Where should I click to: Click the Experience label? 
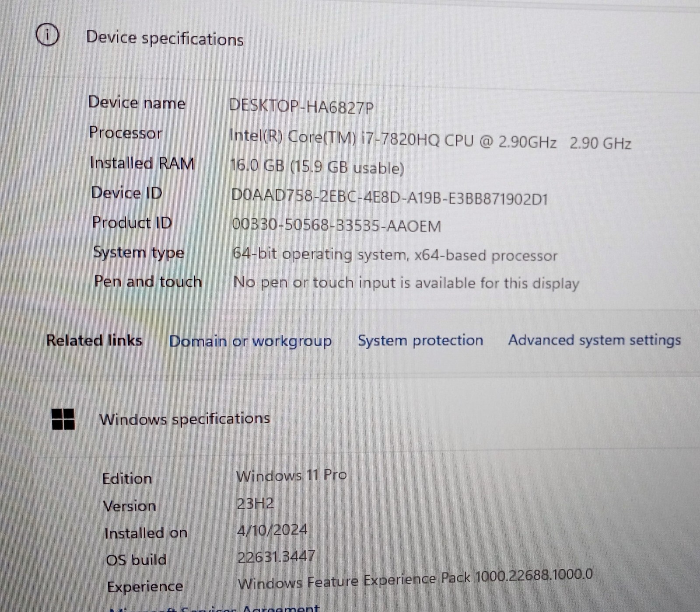click(x=145, y=587)
